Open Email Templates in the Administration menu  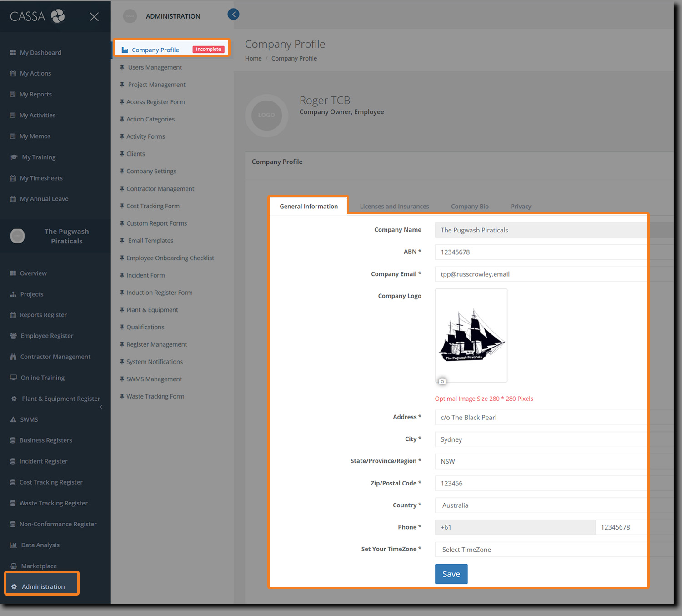pyautogui.click(x=150, y=241)
